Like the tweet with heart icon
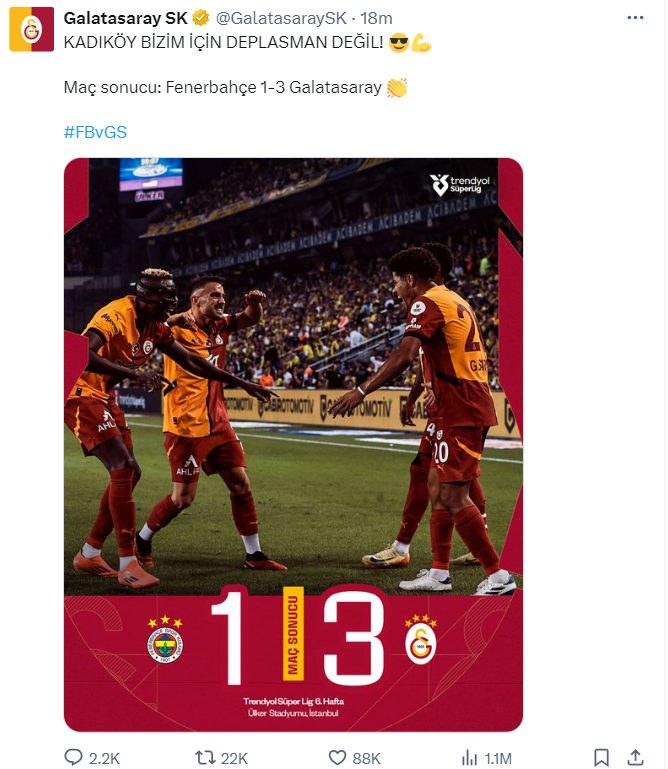This screenshot has height=769, width=668. 337,757
